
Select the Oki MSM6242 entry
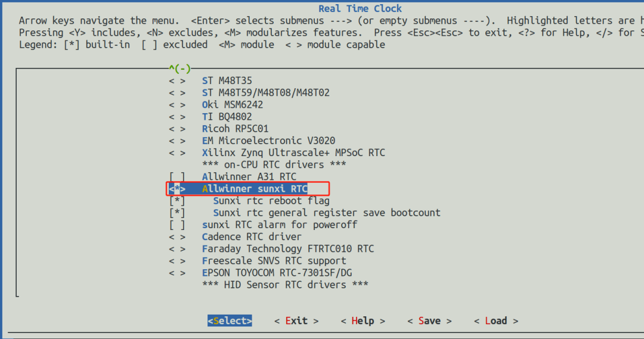233,105
